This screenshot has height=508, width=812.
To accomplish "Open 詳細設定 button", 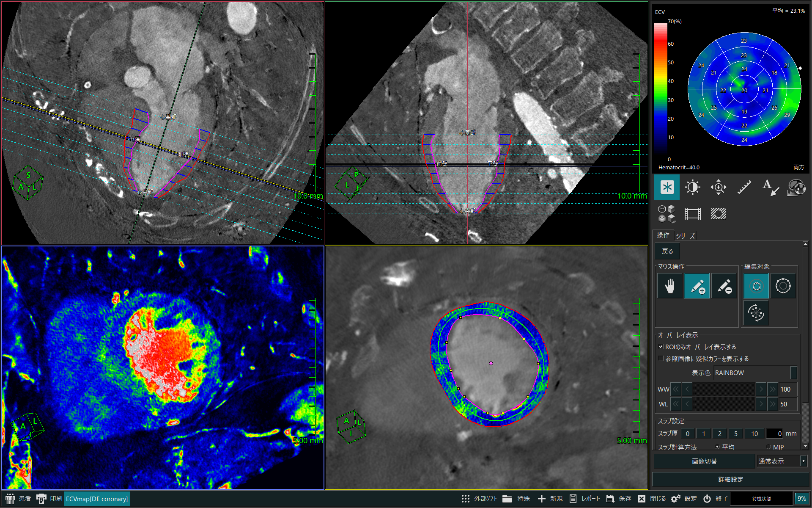I will tap(730, 479).
